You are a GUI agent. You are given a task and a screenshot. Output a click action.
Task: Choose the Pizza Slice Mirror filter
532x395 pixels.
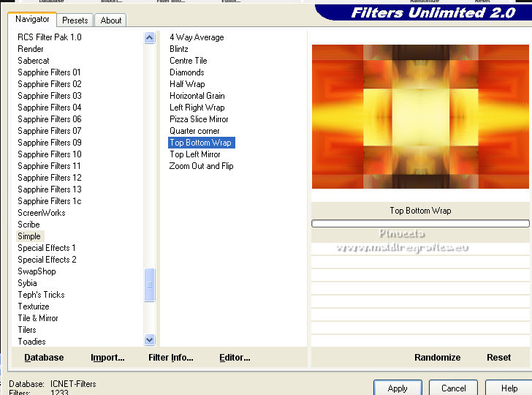pyautogui.click(x=199, y=119)
